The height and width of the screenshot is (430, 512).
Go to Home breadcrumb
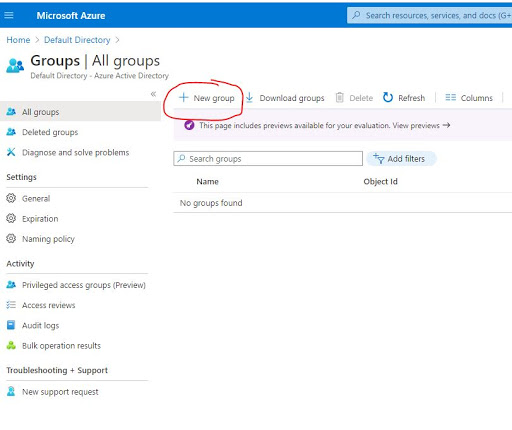point(18,40)
